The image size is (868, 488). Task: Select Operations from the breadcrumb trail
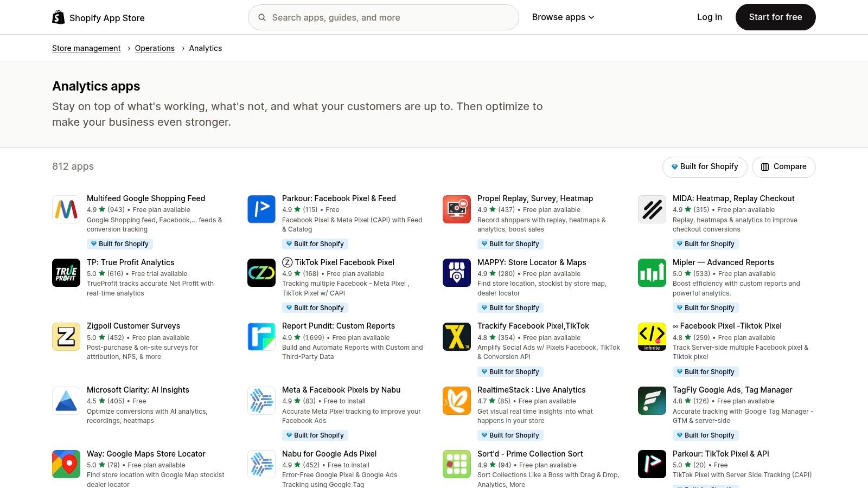pyautogui.click(x=155, y=48)
